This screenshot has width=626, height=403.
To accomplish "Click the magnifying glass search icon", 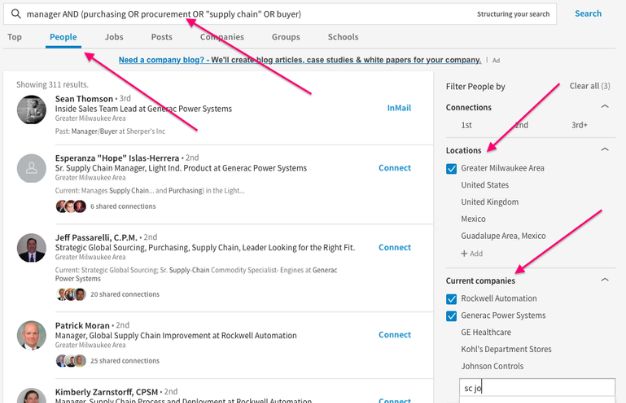I will tap(16, 14).
